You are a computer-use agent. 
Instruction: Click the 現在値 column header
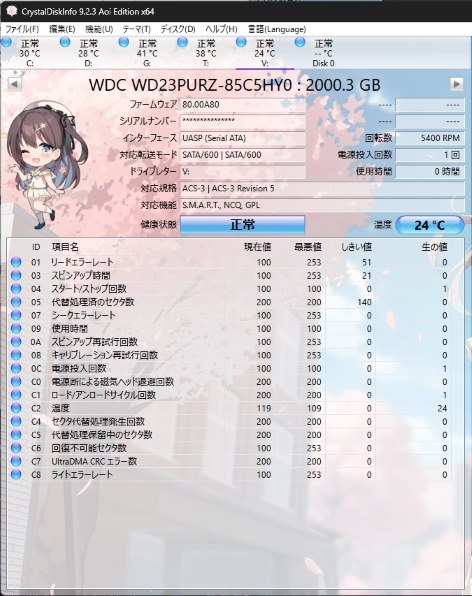257,247
